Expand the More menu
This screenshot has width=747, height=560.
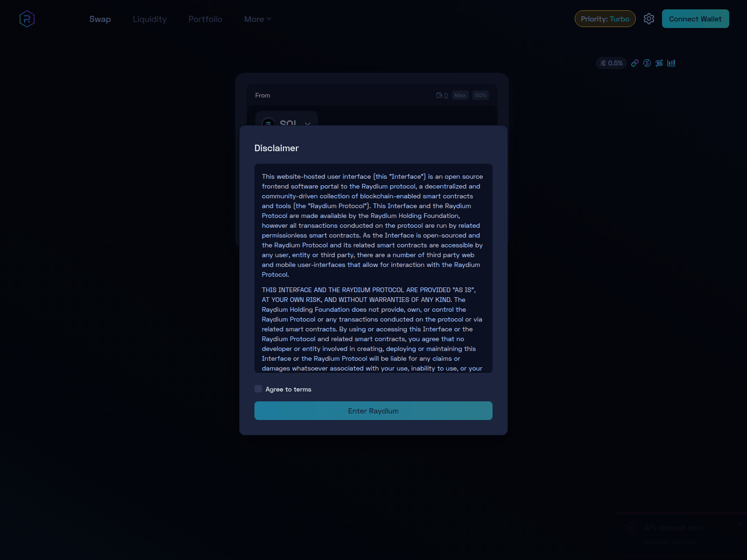[x=257, y=19]
